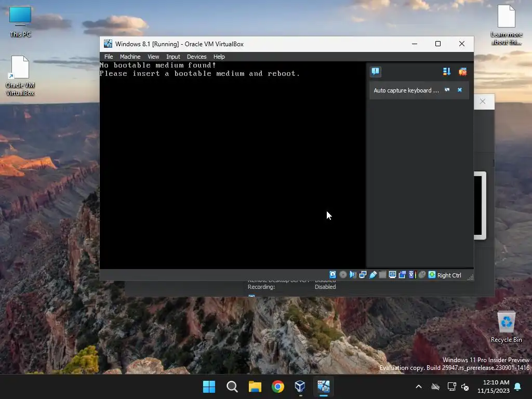The width and height of the screenshot is (532, 399).
Task: Dismiss the Auto capture keyboard notification
Action: click(460, 90)
